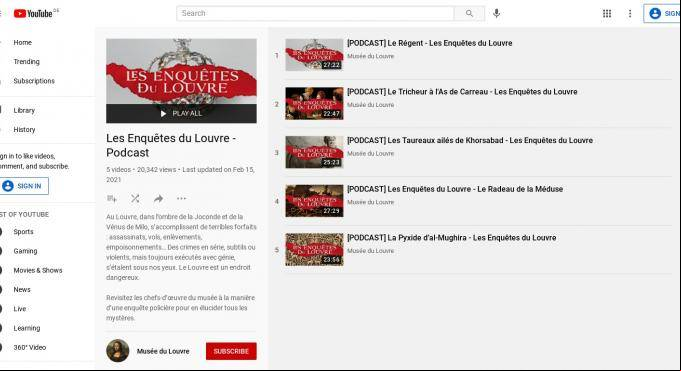Open the Musée du Louvre channel avatar
The height and width of the screenshot is (371, 681).
118,351
